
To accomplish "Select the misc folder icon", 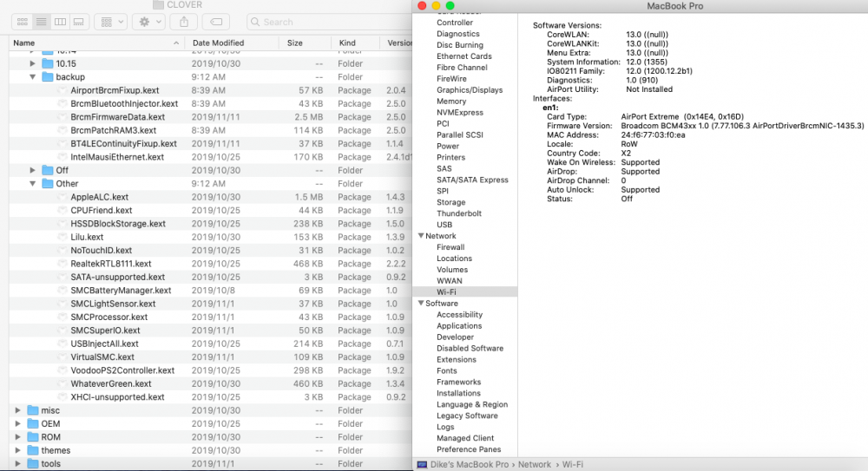I will pyautogui.click(x=33, y=410).
